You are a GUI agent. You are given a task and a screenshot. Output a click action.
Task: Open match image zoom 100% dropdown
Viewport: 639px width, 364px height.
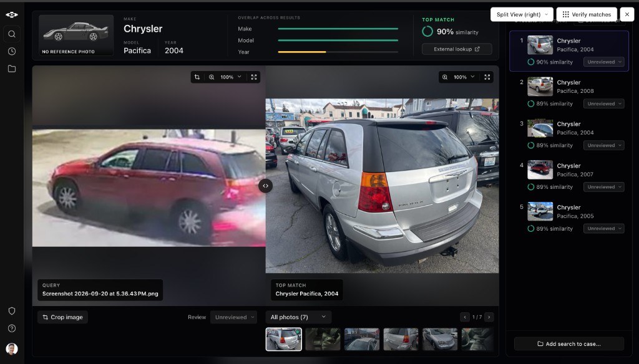464,77
